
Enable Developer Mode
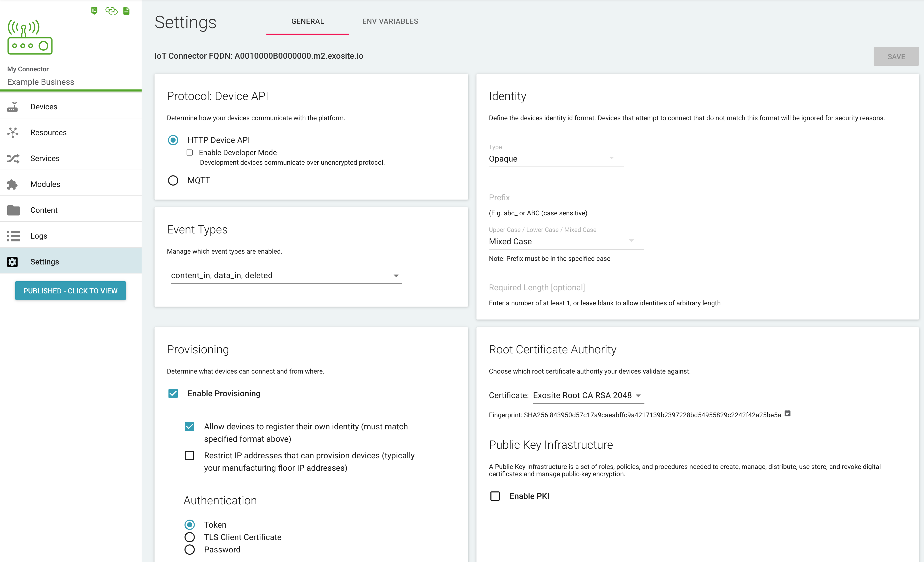pos(190,152)
